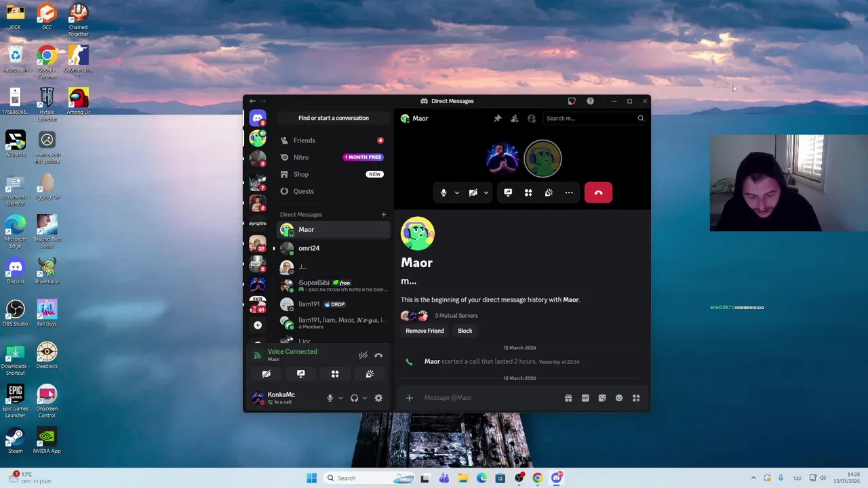The height and width of the screenshot is (488, 868).
Task: Select Maor in direct messages list
Action: point(333,230)
